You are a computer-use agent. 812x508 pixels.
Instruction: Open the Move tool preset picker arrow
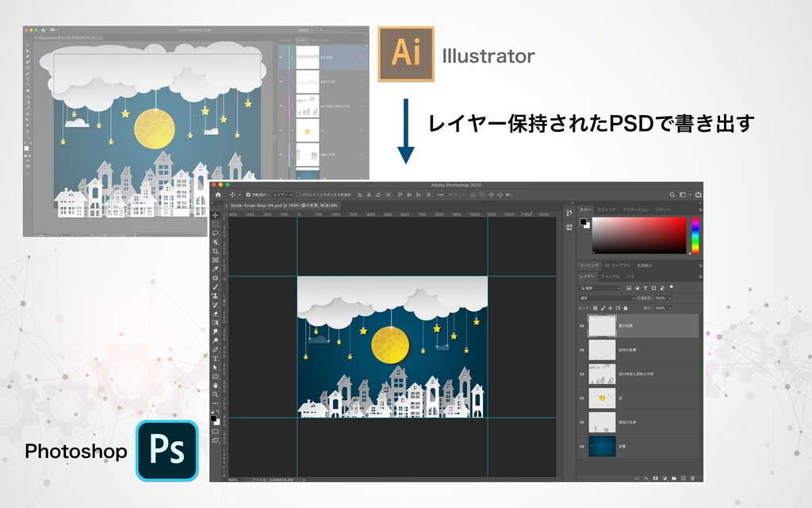239,195
